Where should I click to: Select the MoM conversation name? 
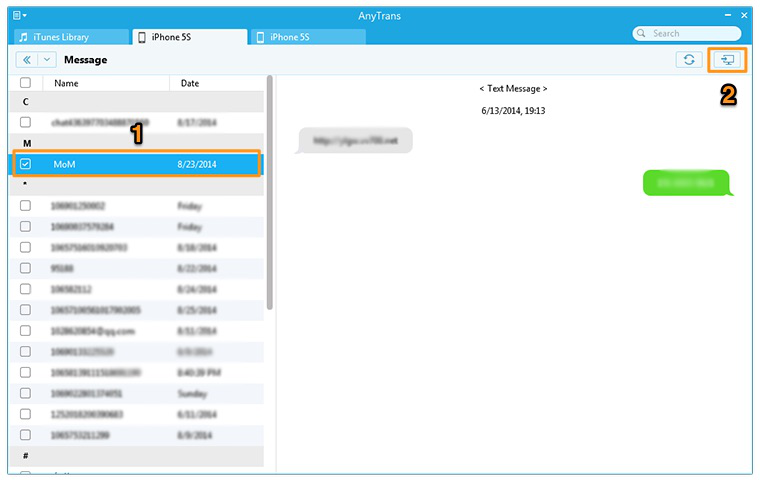tap(64, 164)
